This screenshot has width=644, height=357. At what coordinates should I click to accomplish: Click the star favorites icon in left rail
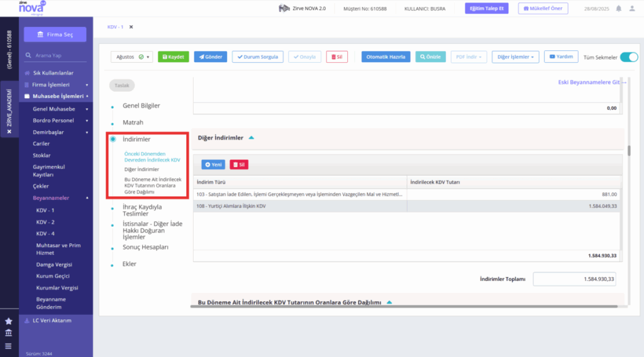click(9, 321)
